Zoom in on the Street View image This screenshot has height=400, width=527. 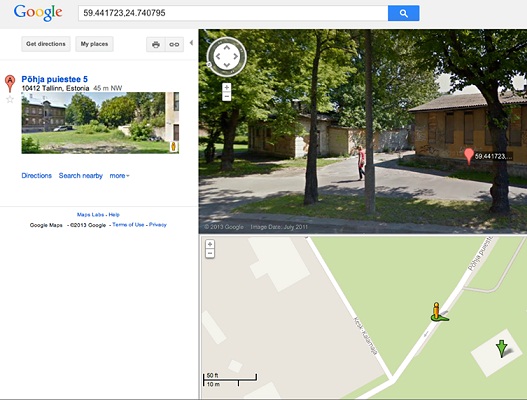point(227,87)
